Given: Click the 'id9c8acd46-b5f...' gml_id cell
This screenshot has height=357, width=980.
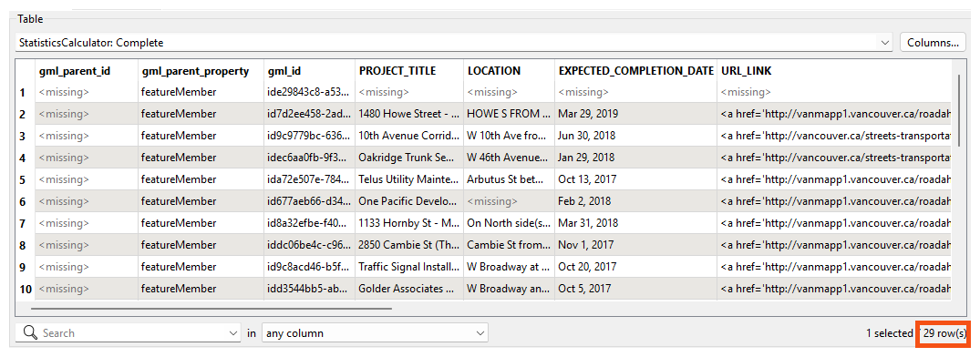Looking at the screenshot, I should (309, 267).
